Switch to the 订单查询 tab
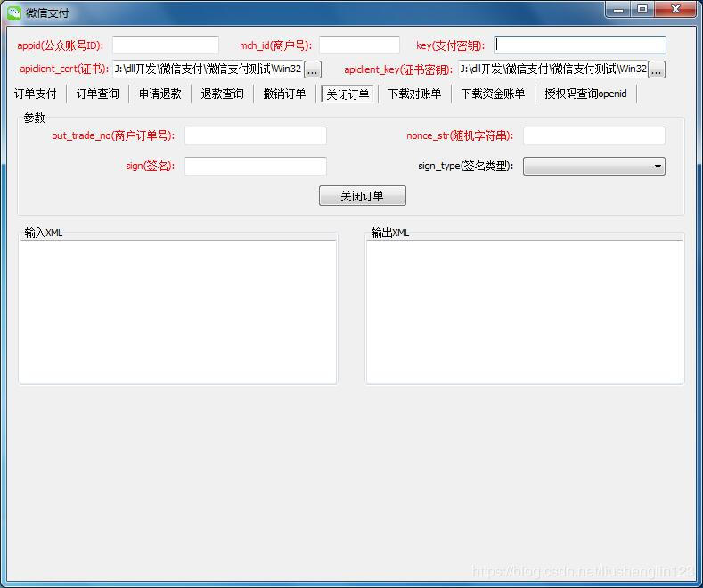Viewport: 703px width, 588px height. coord(98,94)
